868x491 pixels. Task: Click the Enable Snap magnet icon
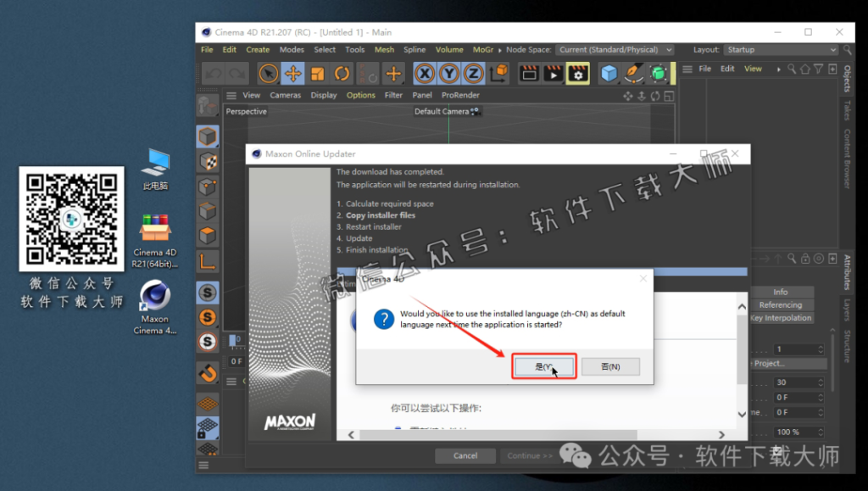coord(207,372)
